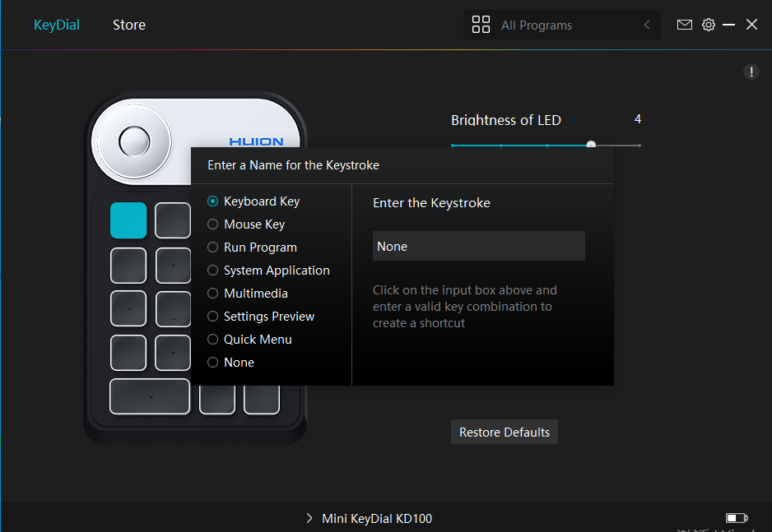Select the highlighted cyan key on device
Viewport: 772px width, 532px height.
pos(128,220)
